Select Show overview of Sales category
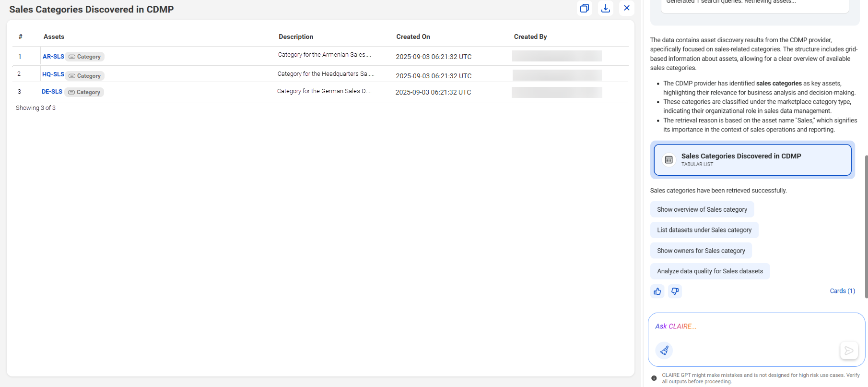Image resolution: width=868 pixels, height=387 pixels. click(702, 210)
